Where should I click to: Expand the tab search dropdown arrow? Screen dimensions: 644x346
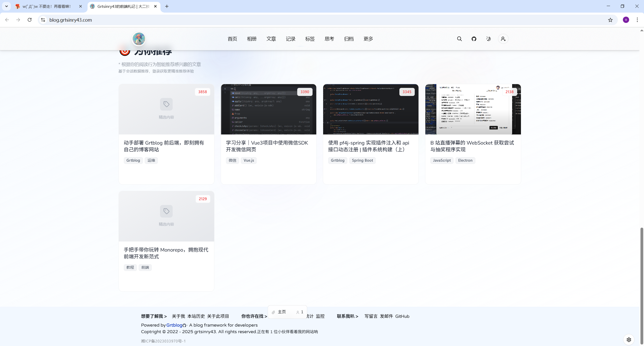(x=7, y=6)
